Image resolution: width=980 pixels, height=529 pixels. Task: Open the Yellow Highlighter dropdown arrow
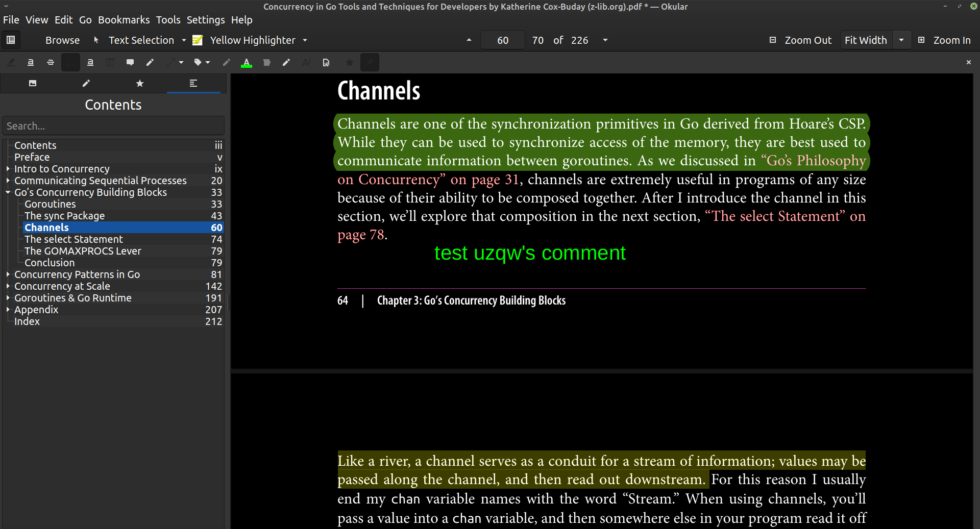305,40
